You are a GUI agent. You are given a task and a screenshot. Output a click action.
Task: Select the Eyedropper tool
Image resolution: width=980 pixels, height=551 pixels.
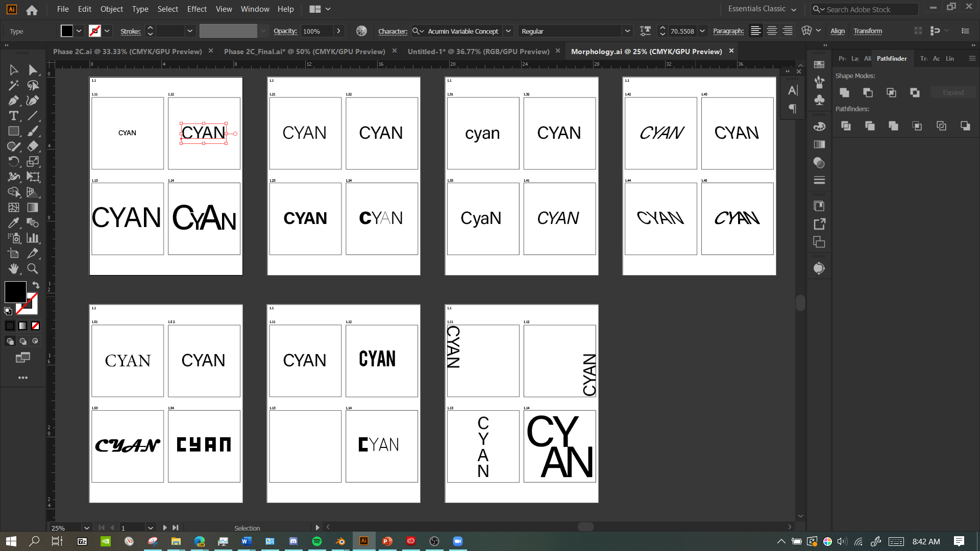(x=14, y=223)
